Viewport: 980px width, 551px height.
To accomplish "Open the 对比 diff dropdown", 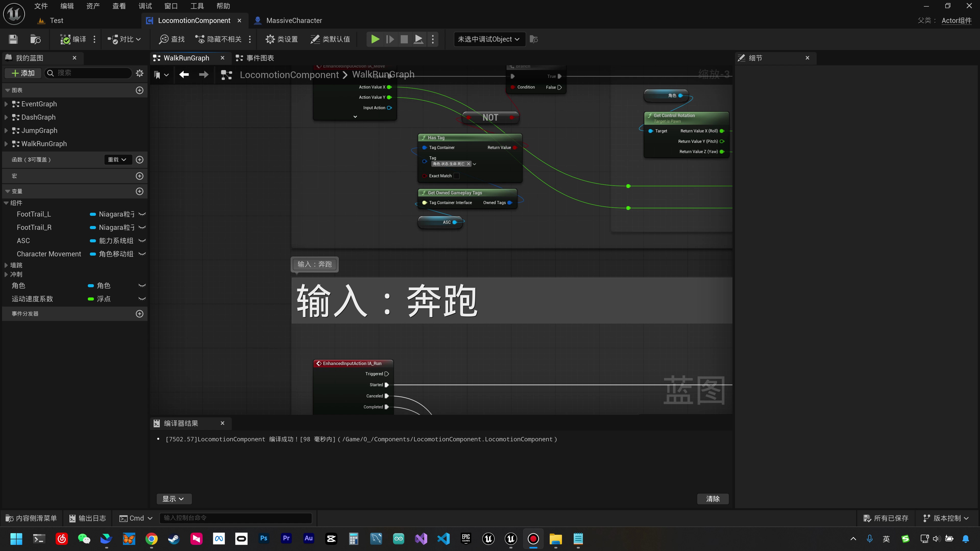I will [x=124, y=39].
